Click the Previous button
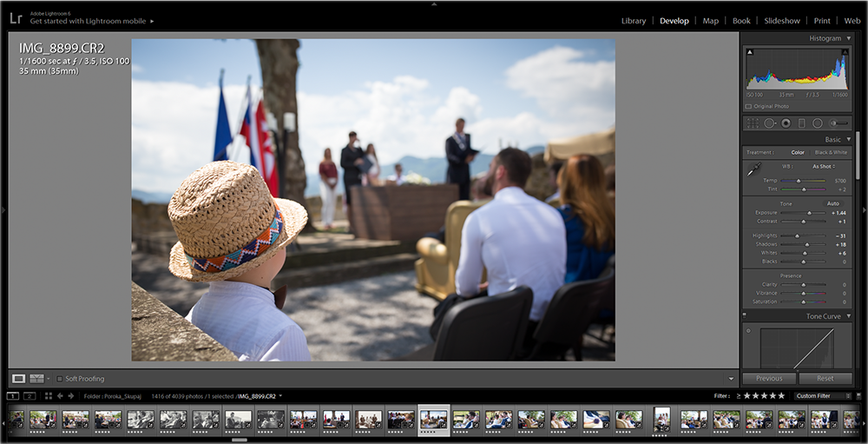The width and height of the screenshot is (868, 444). 769,379
